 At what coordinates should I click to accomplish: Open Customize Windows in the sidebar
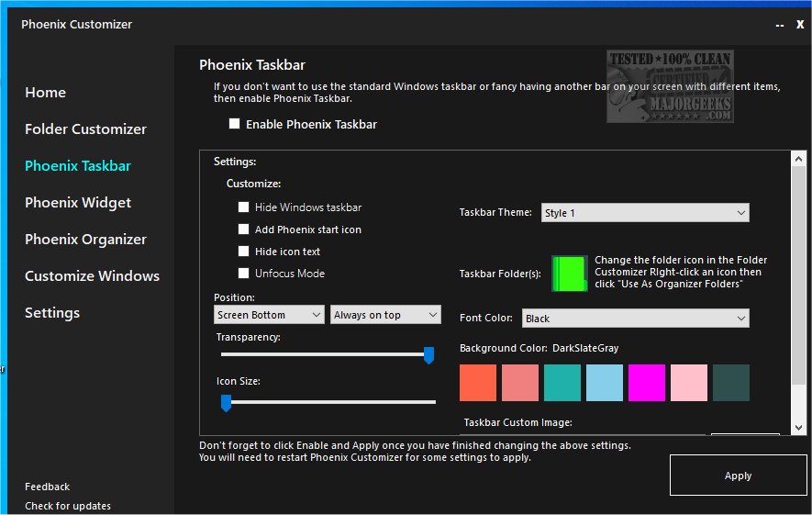92,276
